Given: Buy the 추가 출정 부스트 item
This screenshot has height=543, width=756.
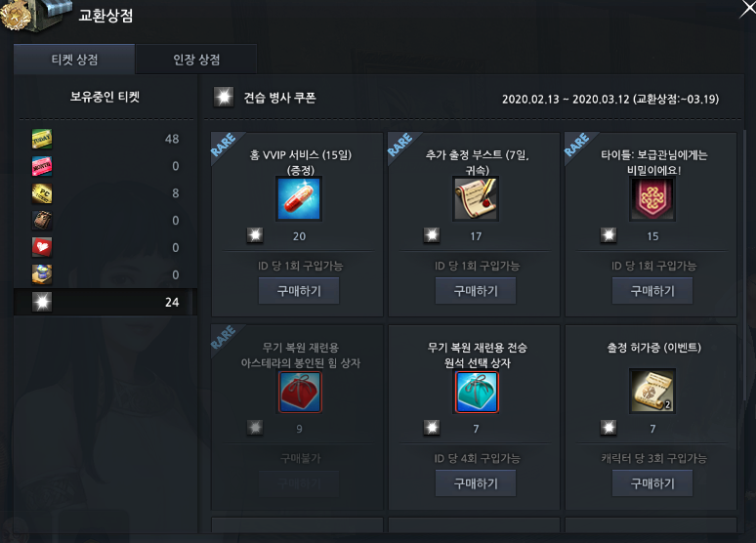Looking at the screenshot, I should 476,291.
